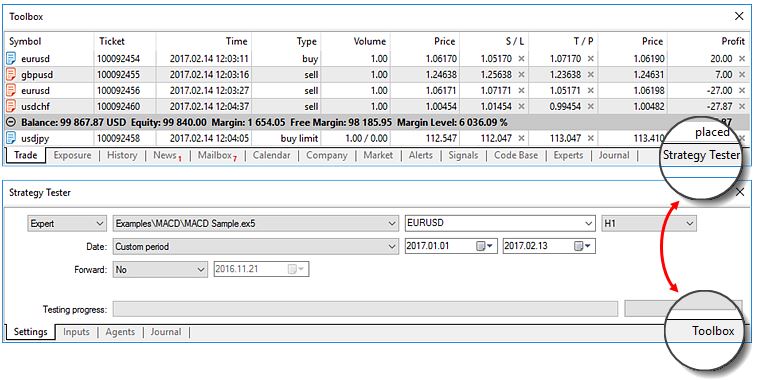
Task: Open the History tab
Action: point(122,155)
